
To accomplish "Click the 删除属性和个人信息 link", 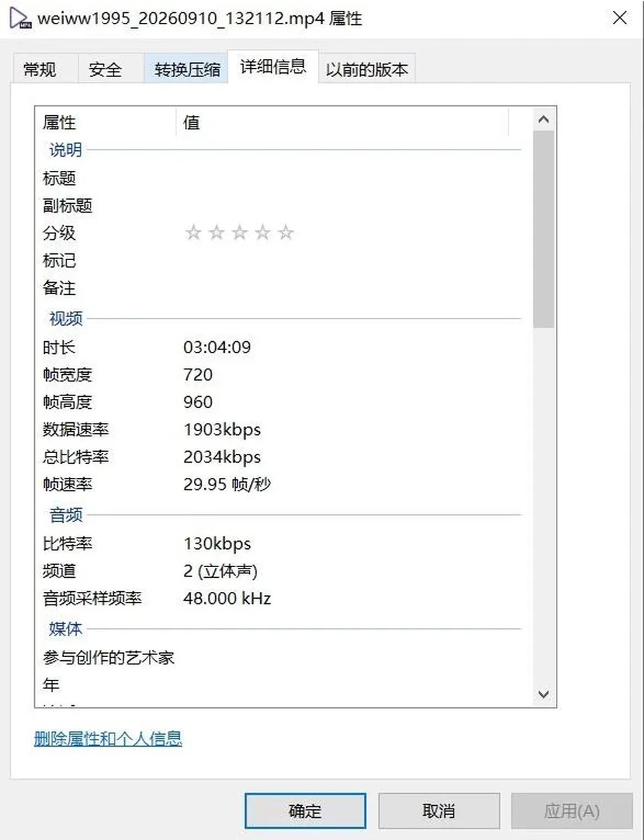I will (x=108, y=739).
